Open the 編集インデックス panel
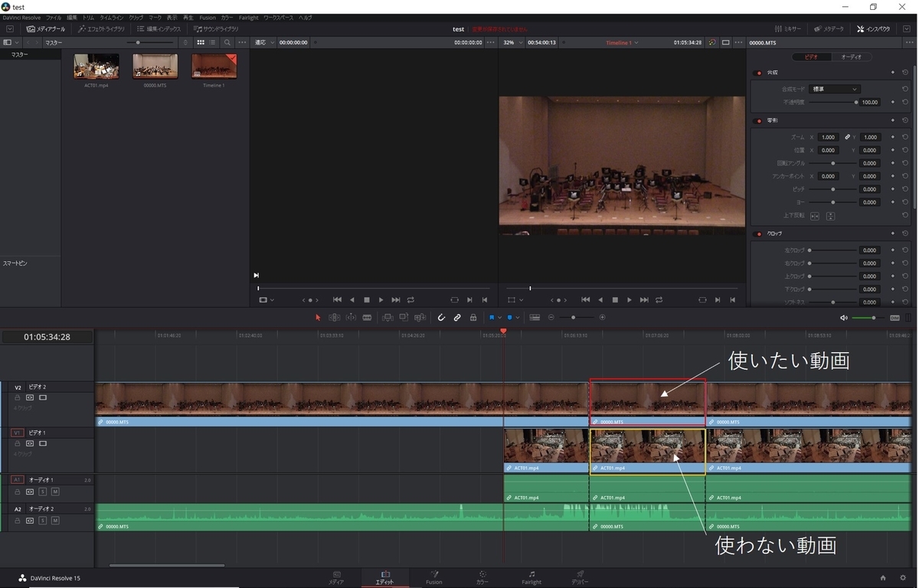Image resolution: width=919 pixels, height=588 pixels. click(x=159, y=29)
